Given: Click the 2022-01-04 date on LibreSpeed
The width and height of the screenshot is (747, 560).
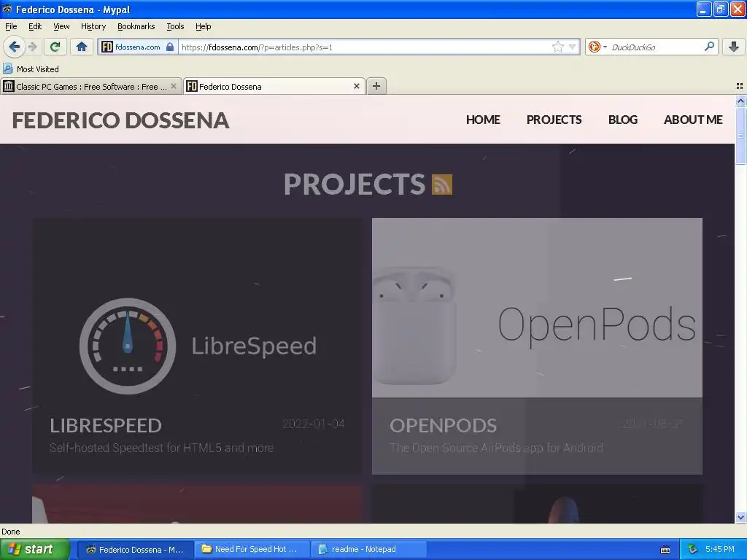Looking at the screenshot, I should [x=314, y=424].
